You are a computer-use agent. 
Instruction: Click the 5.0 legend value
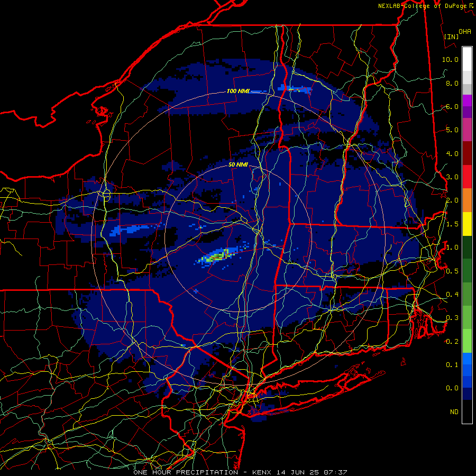tap(452, 130)
